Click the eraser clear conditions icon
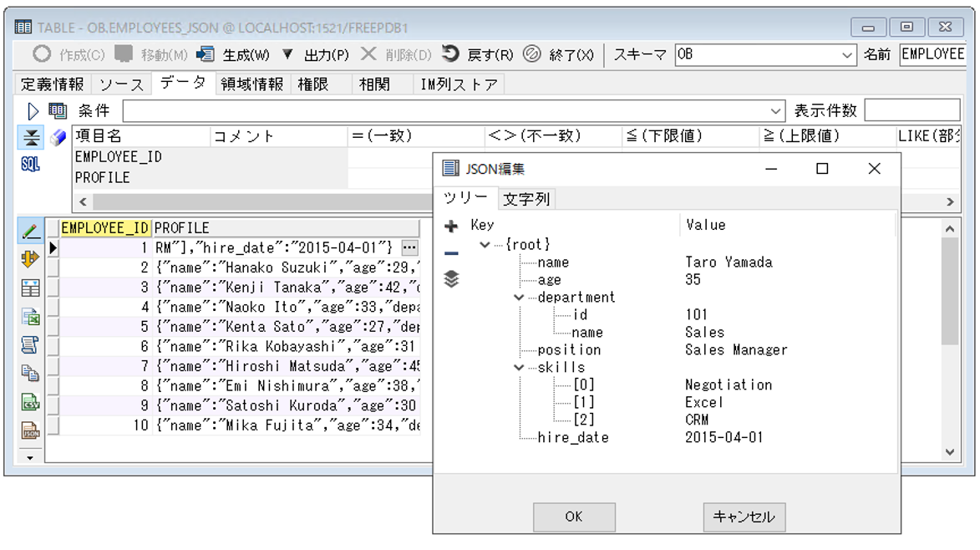The image size is (980, 550). tap(57, 137)
